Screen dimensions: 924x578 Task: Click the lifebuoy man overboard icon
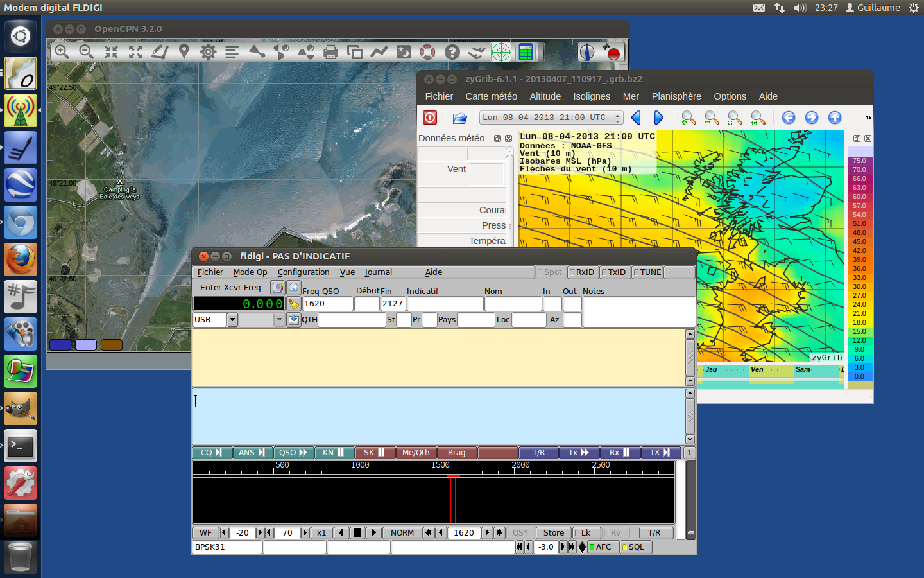pyautogui.click(x=427, y=52)
